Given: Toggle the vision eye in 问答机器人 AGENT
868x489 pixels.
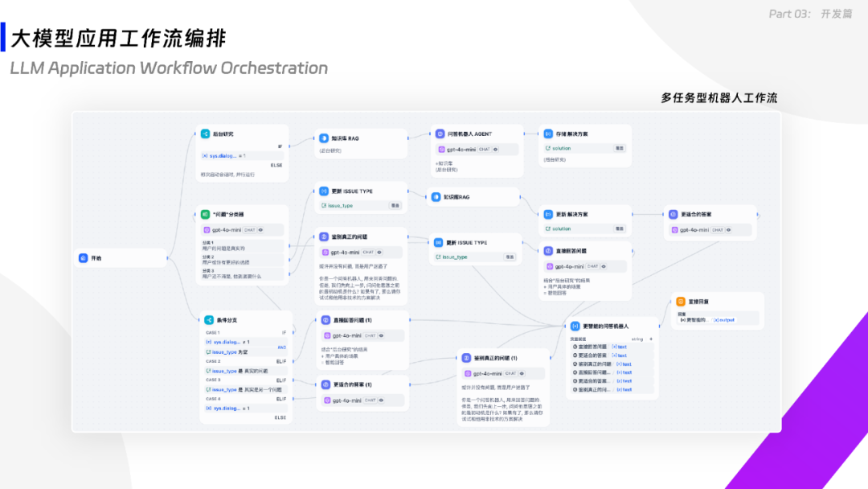Looking at the screenshot, I should point(495,150).
